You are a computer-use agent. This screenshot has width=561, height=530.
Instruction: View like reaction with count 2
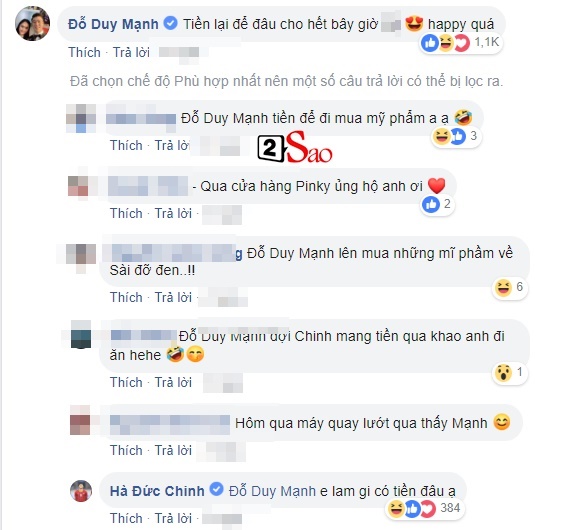[437, 204]
